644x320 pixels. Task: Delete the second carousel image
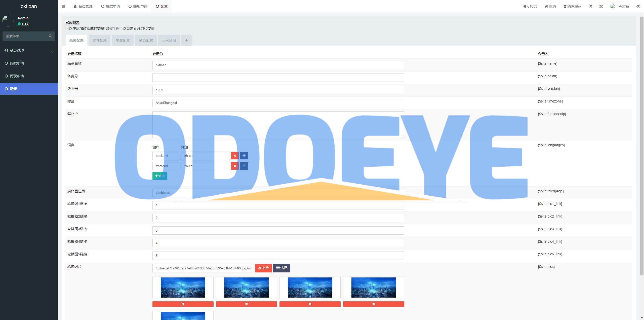pos(246,304)
